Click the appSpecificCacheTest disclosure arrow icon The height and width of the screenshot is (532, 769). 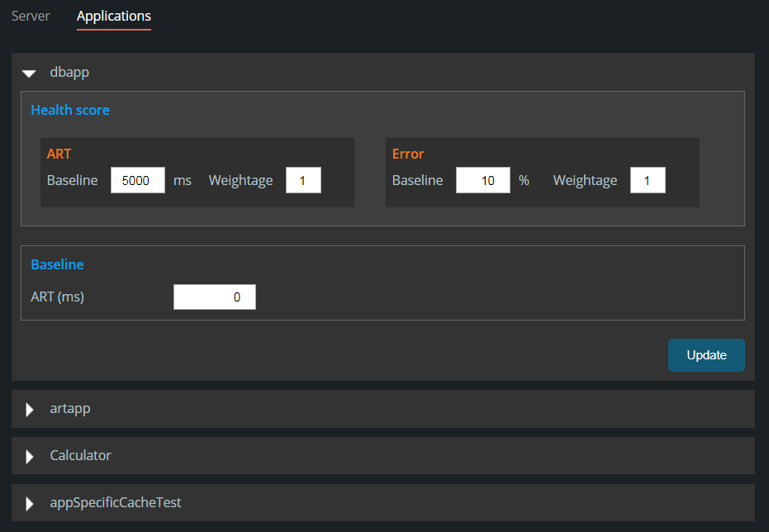[x=30, y=503]
